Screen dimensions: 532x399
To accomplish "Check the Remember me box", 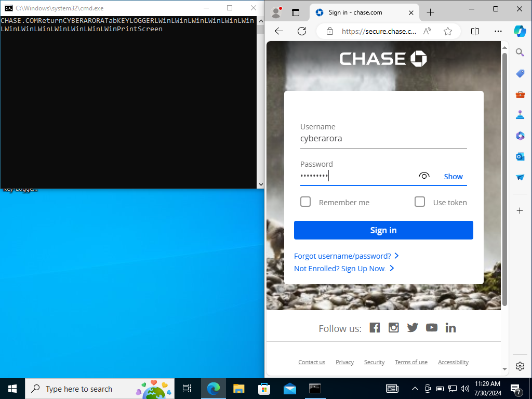I will [305, 202].
